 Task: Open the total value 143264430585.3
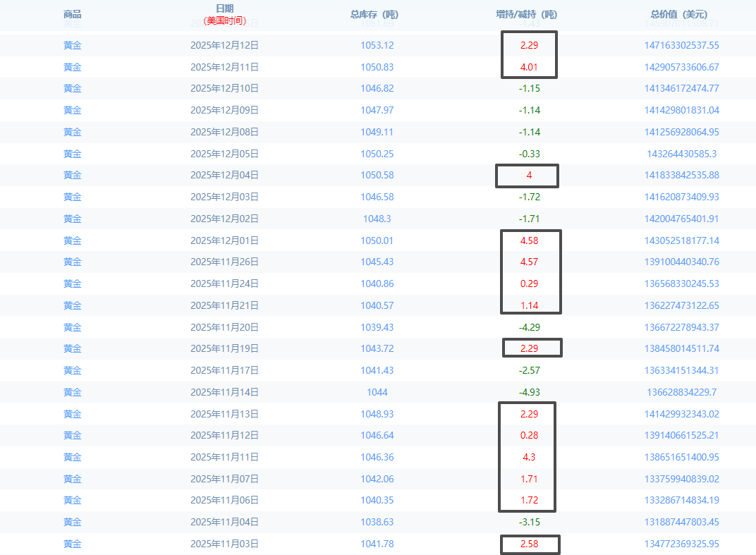click(x=681, y=154)
